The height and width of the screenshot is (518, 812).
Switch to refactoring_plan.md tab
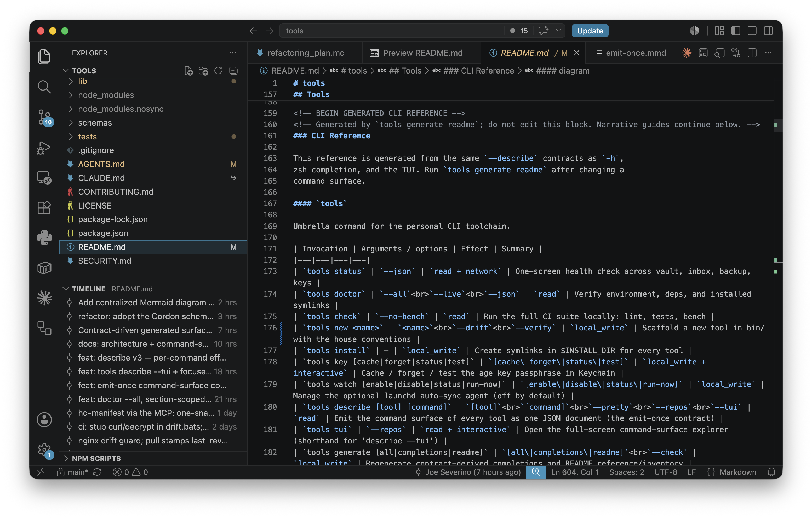305,53
